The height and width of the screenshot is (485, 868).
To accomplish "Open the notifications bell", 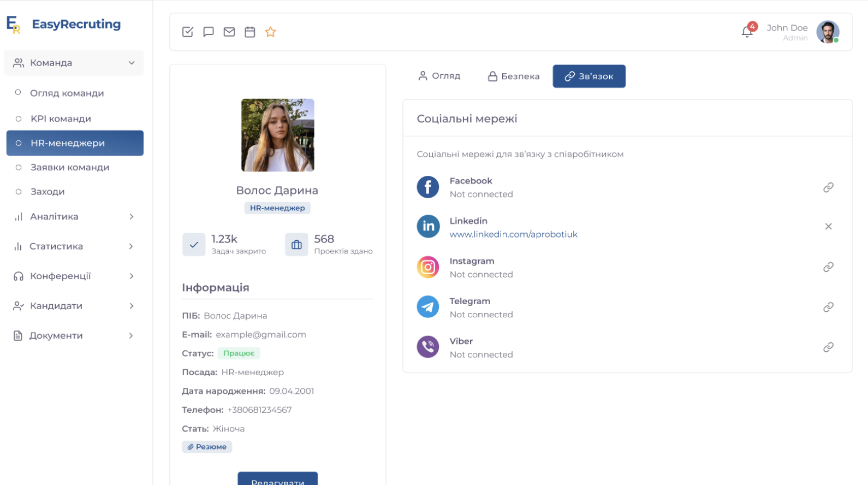I will [747, 32].
